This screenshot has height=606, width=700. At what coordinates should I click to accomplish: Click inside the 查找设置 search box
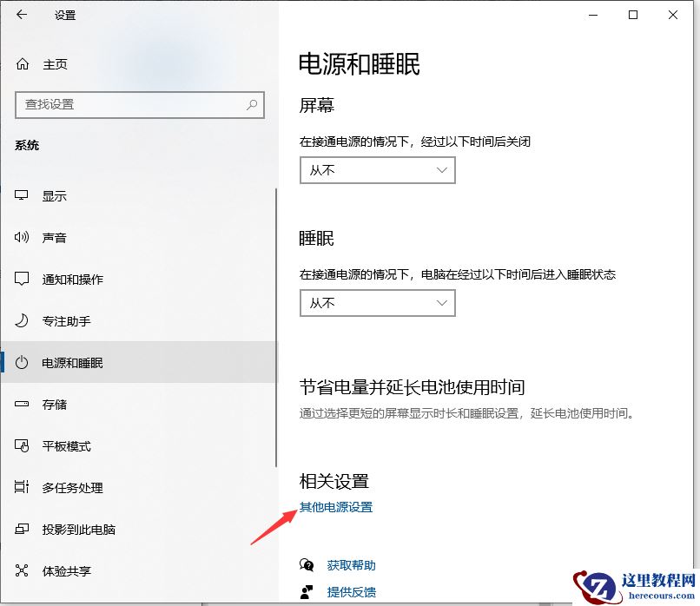tap(130, 105)
